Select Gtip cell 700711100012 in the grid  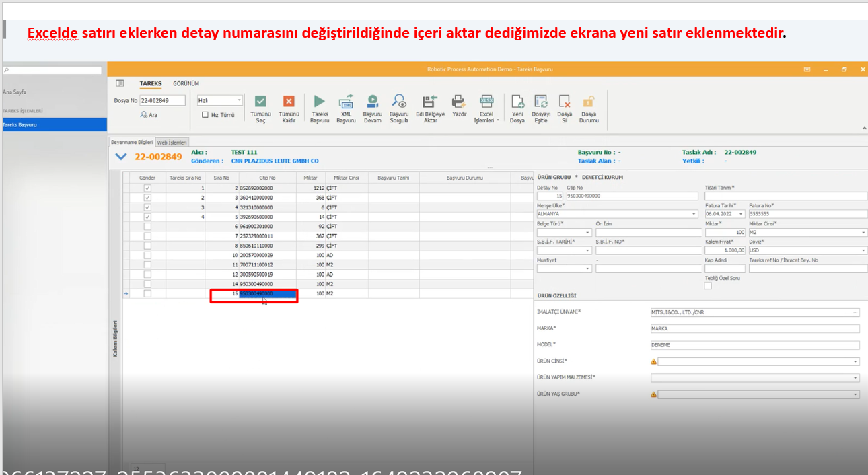pyautogui.click(x=268, y=265)
